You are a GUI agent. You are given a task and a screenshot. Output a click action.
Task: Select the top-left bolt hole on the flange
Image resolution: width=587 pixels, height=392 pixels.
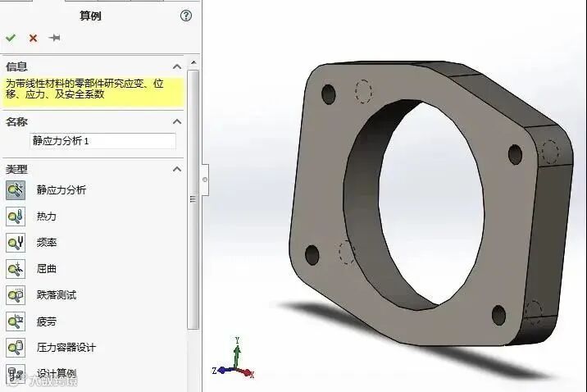coord(328,94)
